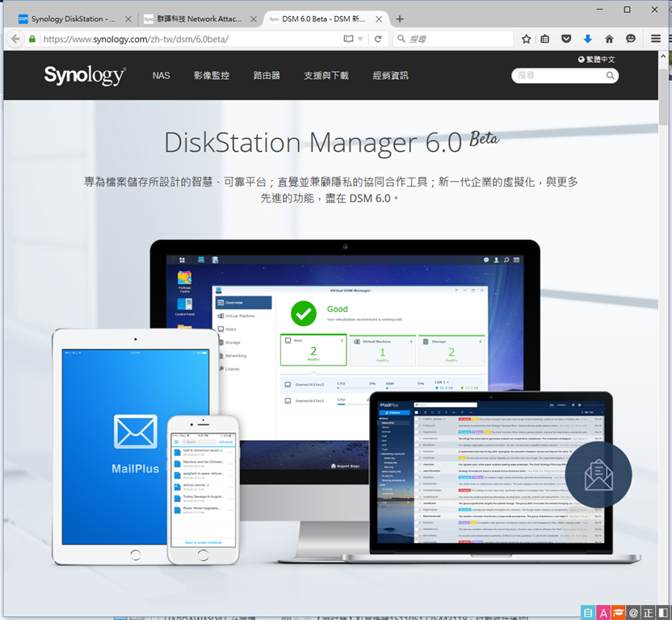The height and width of the screenshot is (620, 672).
Task: Open a new tab with the plus button
Action: 400,19
